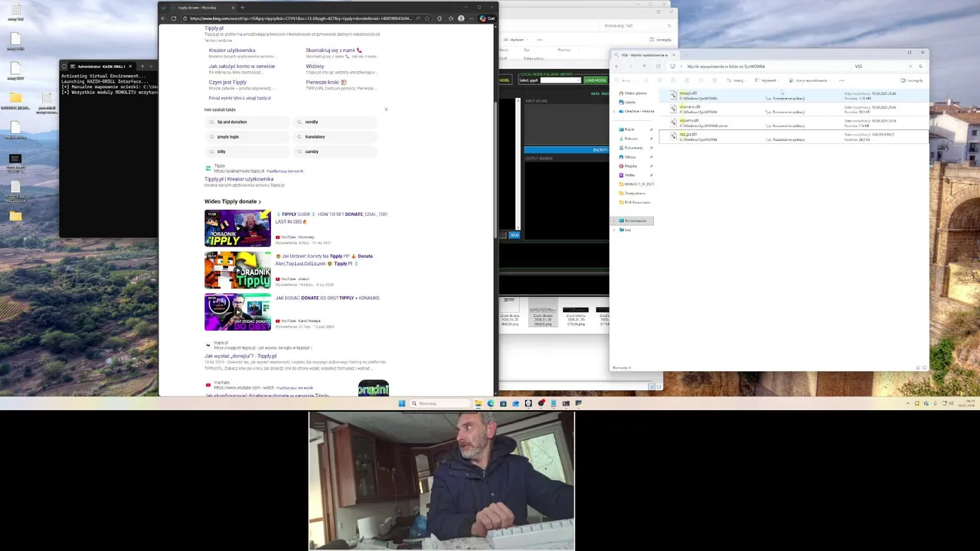This screenshot has height=551, width=980.
Task: Search suggestion 'translatory'
Action: tap(335, 137)
